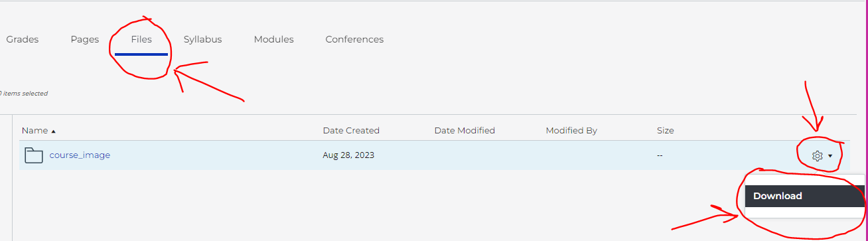Open the course_image folder link

tap(80, 155)
